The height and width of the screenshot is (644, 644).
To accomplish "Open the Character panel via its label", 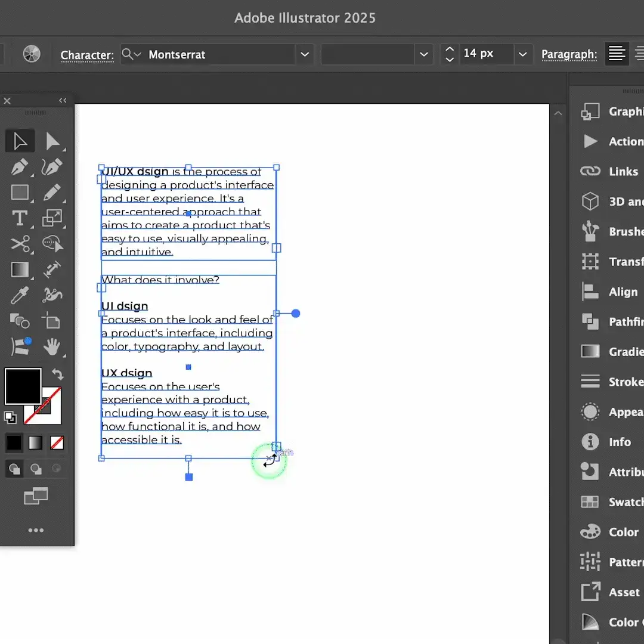I will [86, 55].
